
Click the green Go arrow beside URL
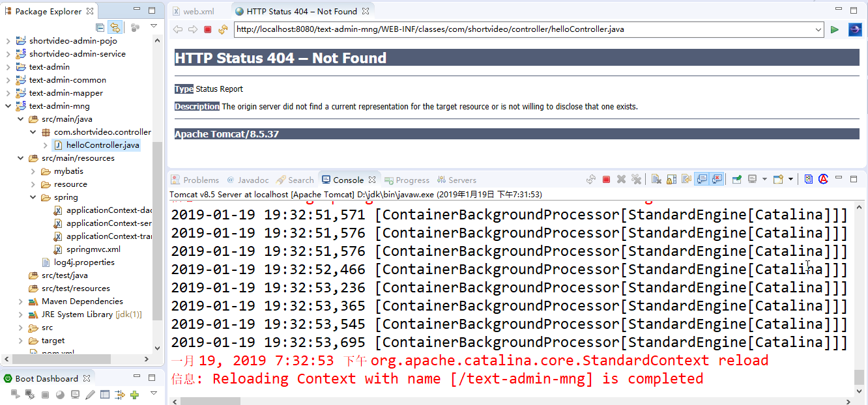(835, 29)
